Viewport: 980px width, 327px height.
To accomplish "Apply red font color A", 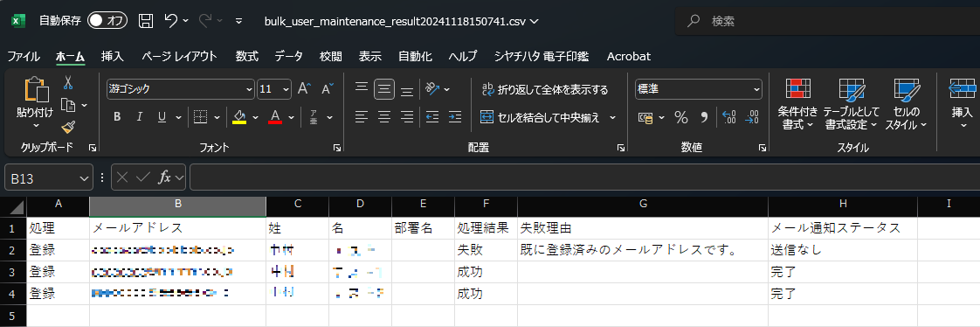I will click(275, 116).
